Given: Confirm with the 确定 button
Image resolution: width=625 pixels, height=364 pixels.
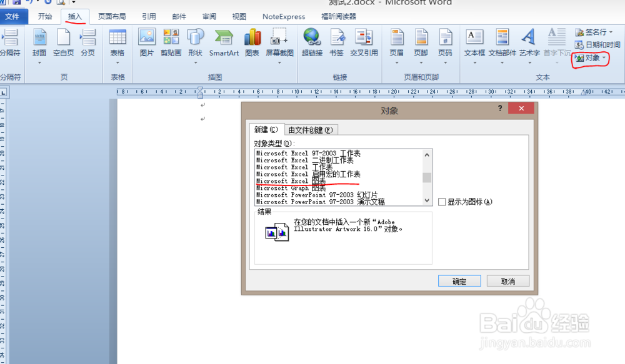Looking at the screenshot, I should pos(459,281).
